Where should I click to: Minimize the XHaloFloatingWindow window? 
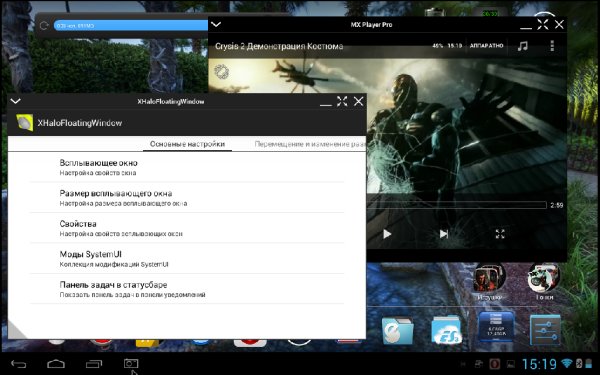[x=326, y=103]
